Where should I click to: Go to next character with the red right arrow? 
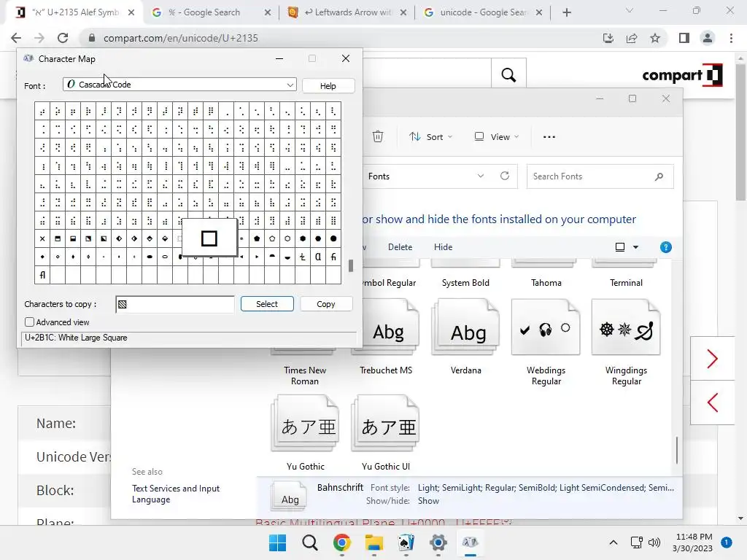[712, 359]
